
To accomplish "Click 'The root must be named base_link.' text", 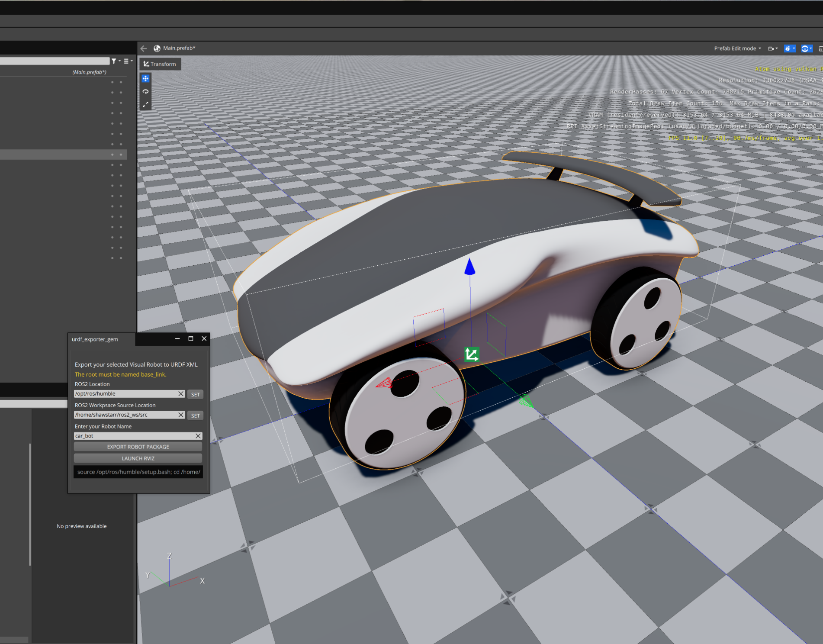I will pos(120,374).
